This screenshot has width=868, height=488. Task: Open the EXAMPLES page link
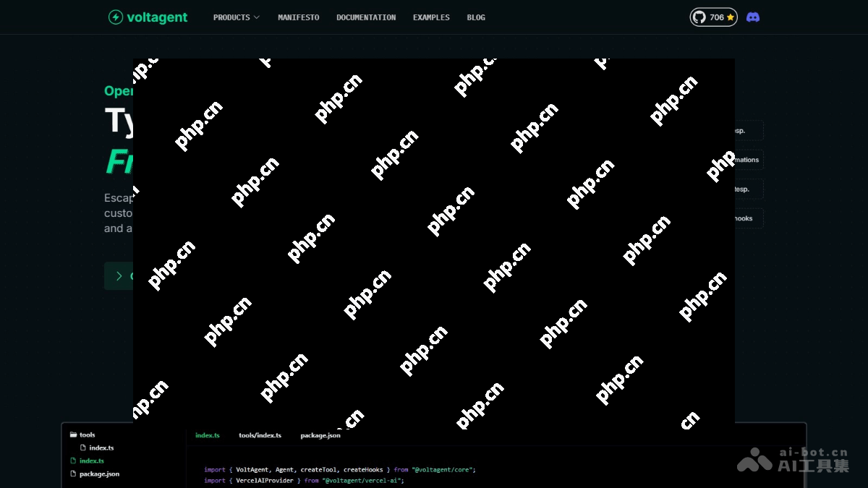(x=431, y=17)
